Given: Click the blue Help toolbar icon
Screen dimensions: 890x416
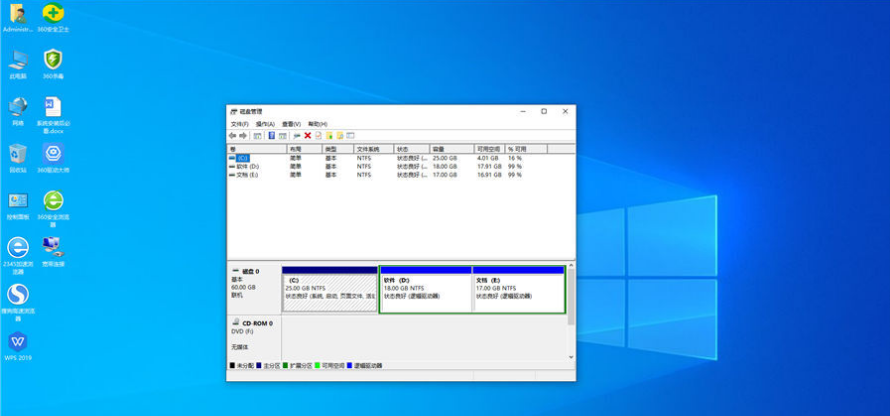Looking at the screenshot, I should point(271,135).
